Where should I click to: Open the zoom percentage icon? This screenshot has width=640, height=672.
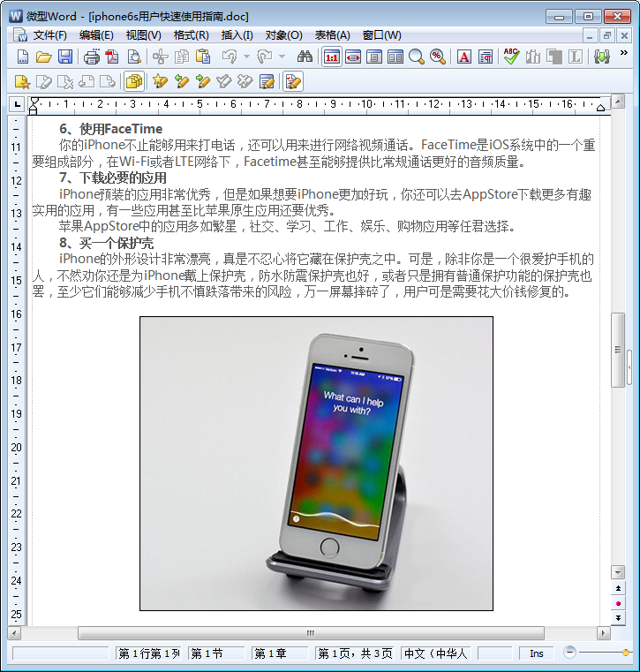pyautogui.click(x=438, y=57)
